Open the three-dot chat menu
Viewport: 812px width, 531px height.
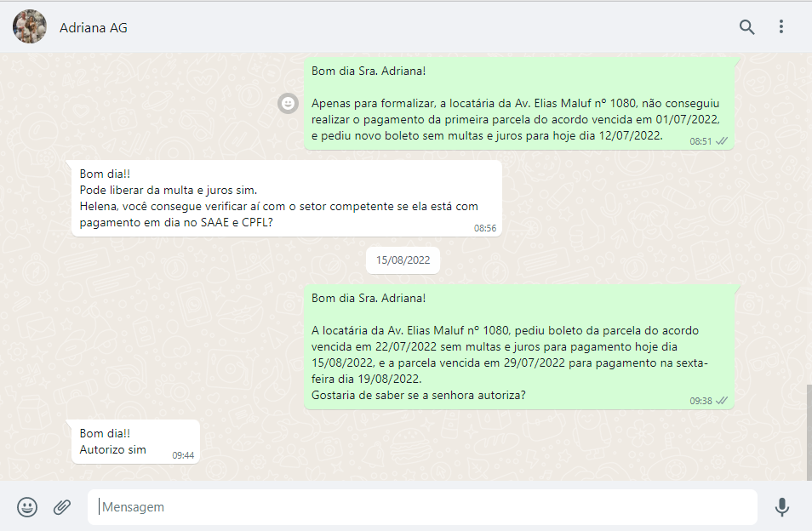click(781, 27)
